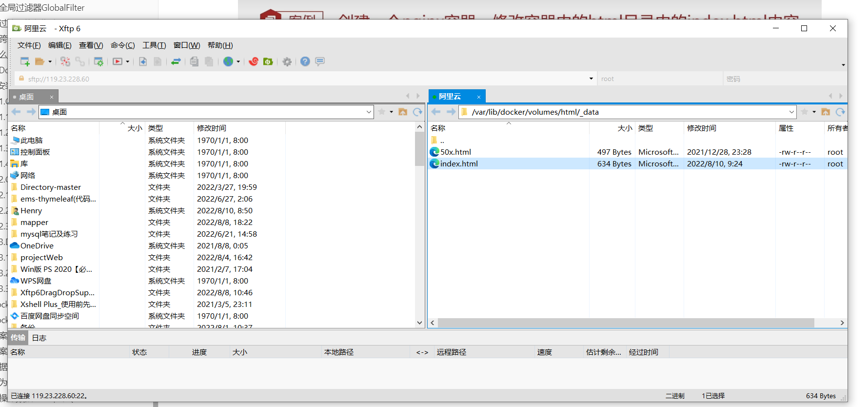Open Options via the gear icon
This screenshot has width=868, height=407.
287,61
